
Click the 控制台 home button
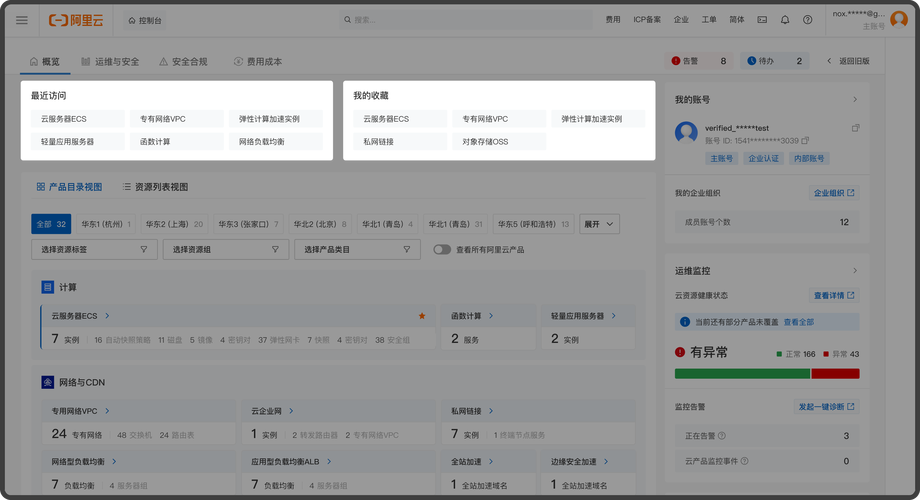(x=144, y=20)
